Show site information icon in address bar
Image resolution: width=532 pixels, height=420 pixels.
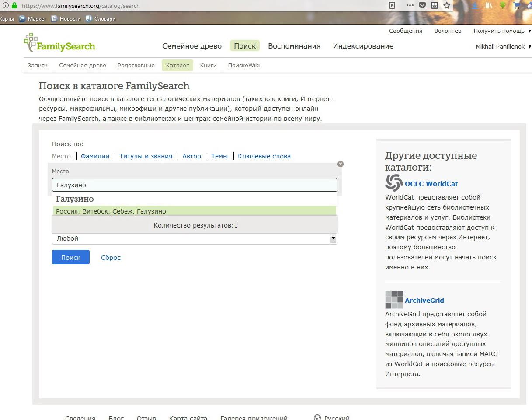[x=6, y=6]
